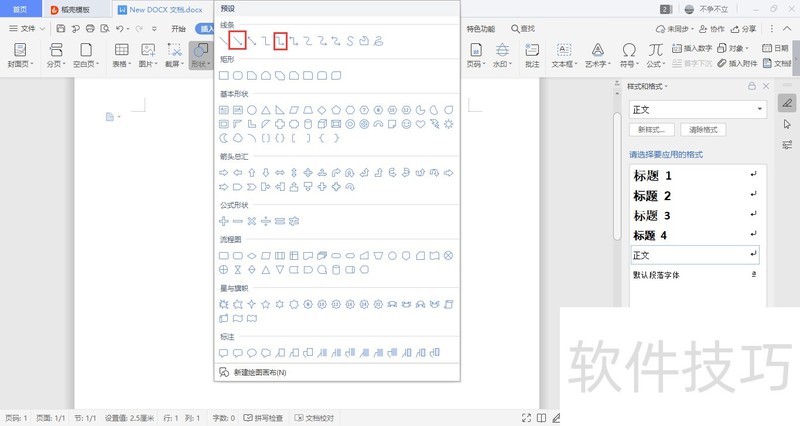The width and height of the screenshot is (800, 426).
Task: Insert the diamond basic shape
Action: coord(322,110)
